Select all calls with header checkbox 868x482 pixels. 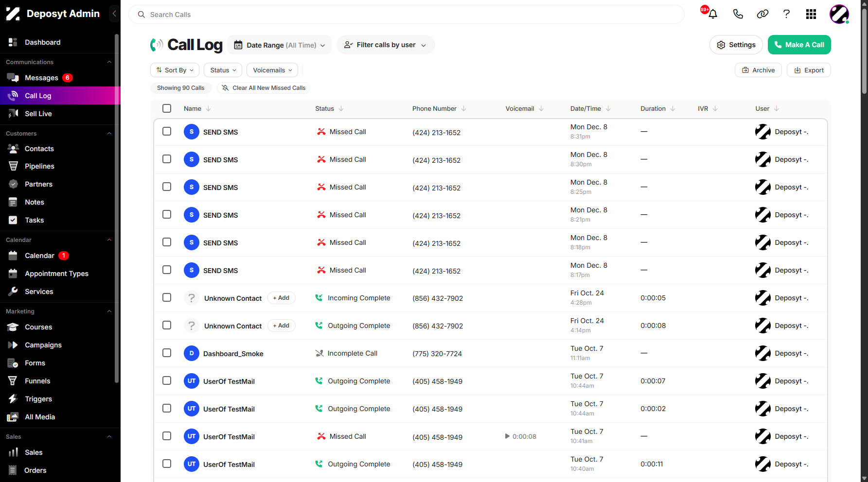coord(167,108)
